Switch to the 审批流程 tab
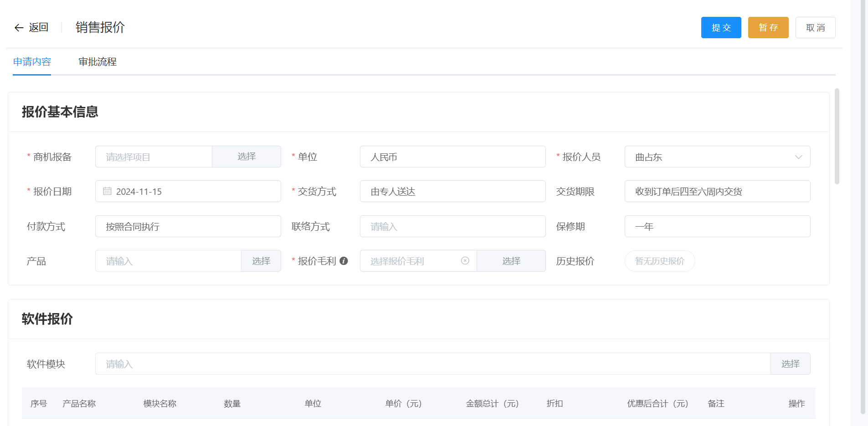This screenshot has width=868, height=426. (x=98, y=62)
